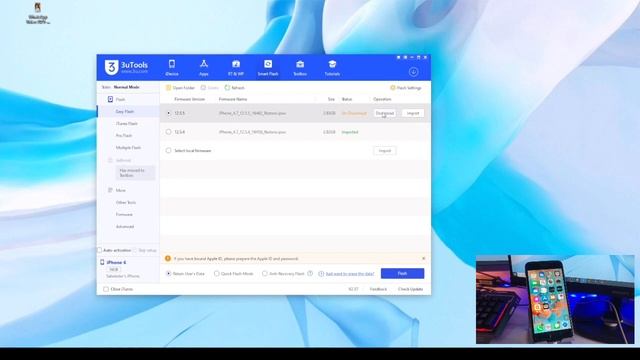The width and height of the screenshot is (640, 360).
Task: Click the Delete toolbar item
Action: tap(210, 88)
